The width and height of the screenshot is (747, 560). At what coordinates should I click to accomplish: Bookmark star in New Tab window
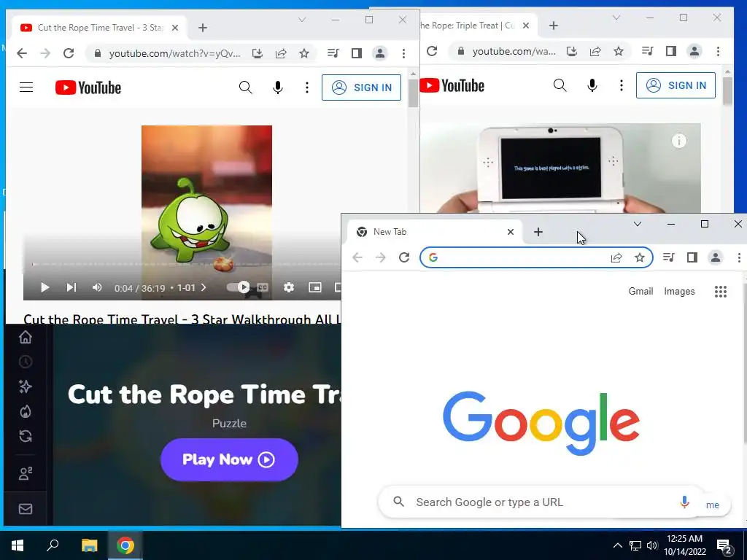639,257
